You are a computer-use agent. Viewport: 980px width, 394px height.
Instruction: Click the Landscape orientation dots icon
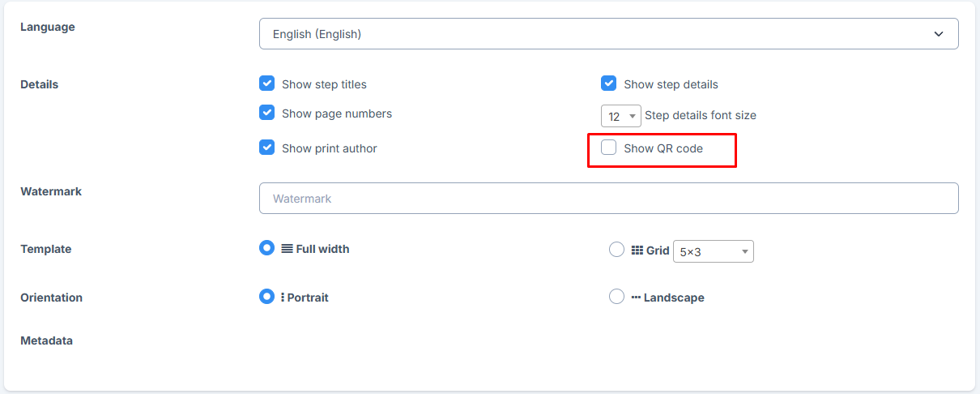(636, 298)
